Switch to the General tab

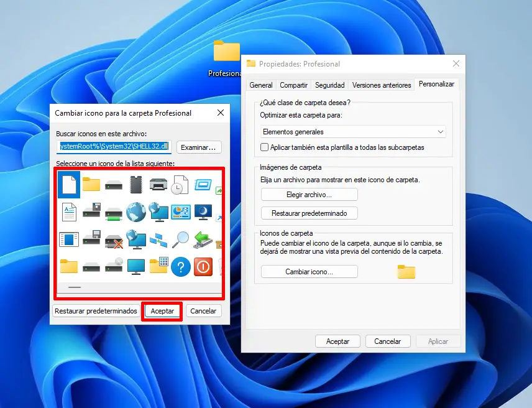[x=261, y=85]
